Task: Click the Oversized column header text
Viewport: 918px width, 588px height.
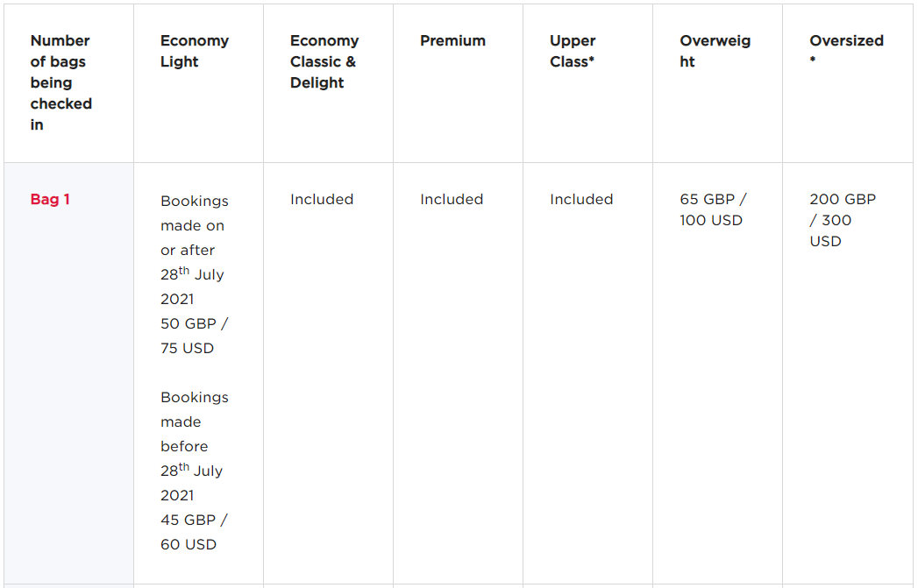Action: click(846, 40)
